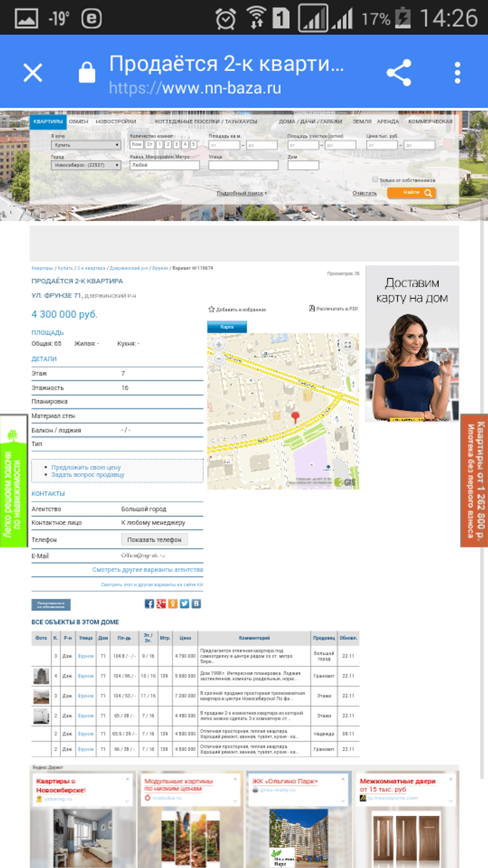The width and height of the screenshot is (488, 868).
Task: Open Квартиры в Новосибирске ad link
Action: pos(61,786)
